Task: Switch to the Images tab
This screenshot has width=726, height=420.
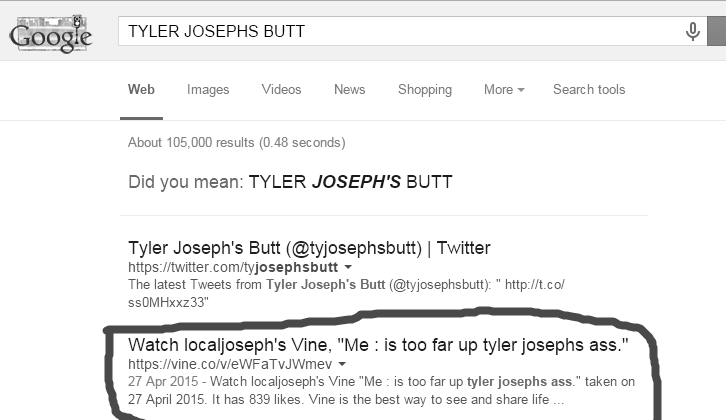Action: [x=208, y=89]
